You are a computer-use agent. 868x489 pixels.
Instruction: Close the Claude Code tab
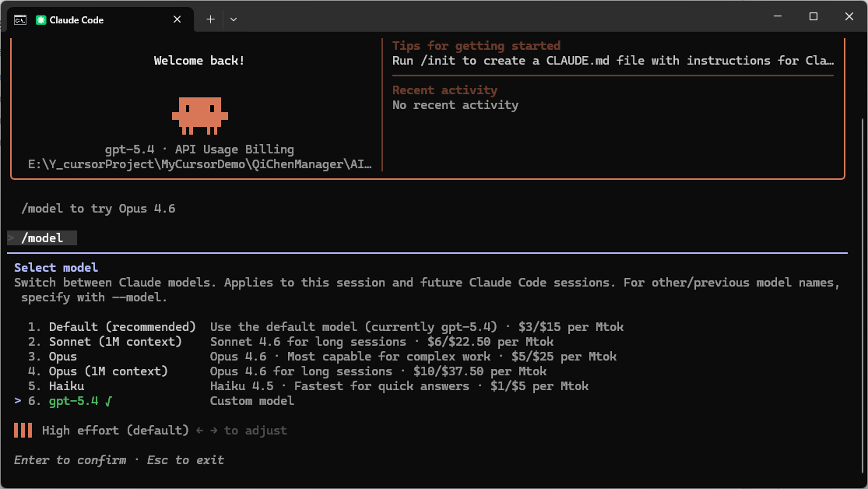coord(177,19)
